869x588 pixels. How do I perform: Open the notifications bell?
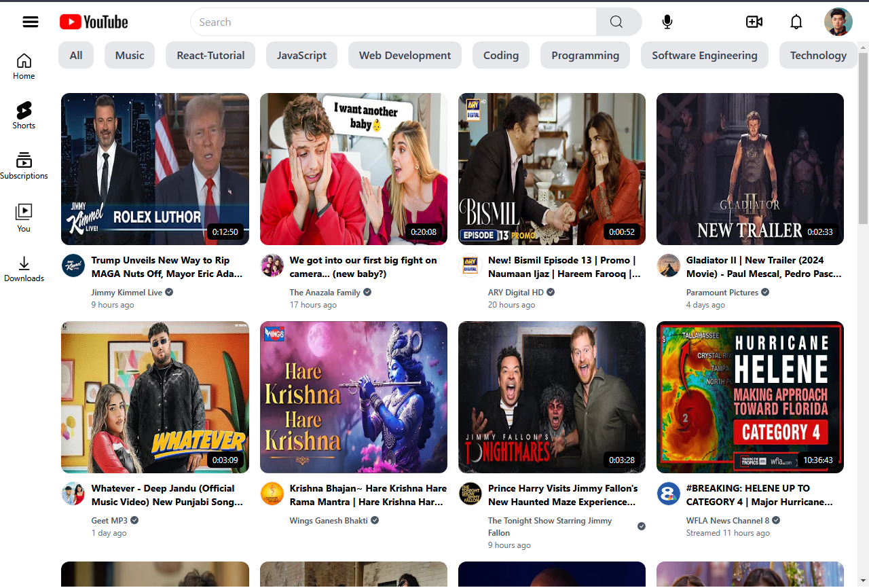796,22
